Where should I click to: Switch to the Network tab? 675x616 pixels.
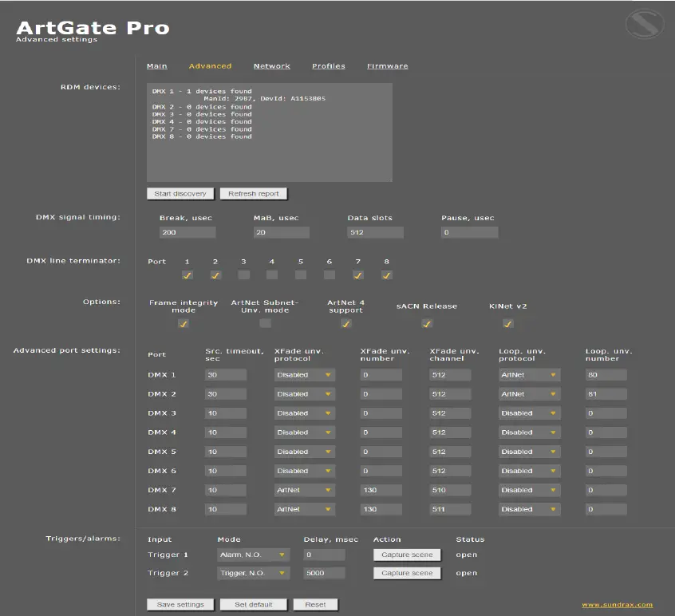271,66
